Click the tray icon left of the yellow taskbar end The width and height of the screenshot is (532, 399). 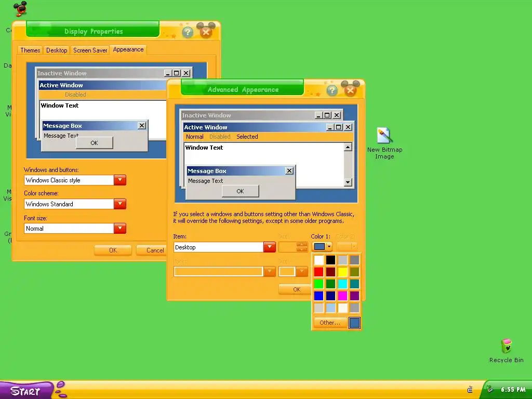click(x=470, y=390)
